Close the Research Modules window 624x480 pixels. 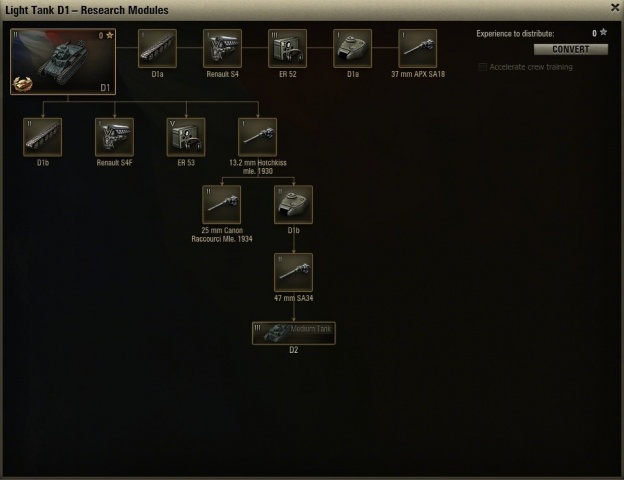click(615, 8)
